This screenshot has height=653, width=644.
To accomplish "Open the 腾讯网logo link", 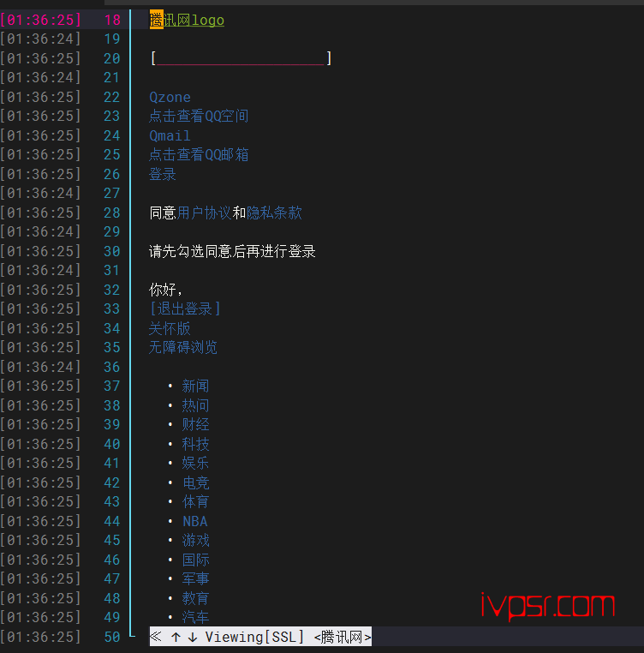I will click(187, 20).
